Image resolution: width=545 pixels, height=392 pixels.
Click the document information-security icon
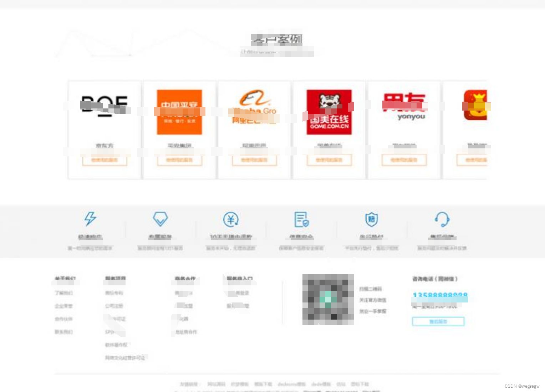pyautogui.click(x=301, y=219)
